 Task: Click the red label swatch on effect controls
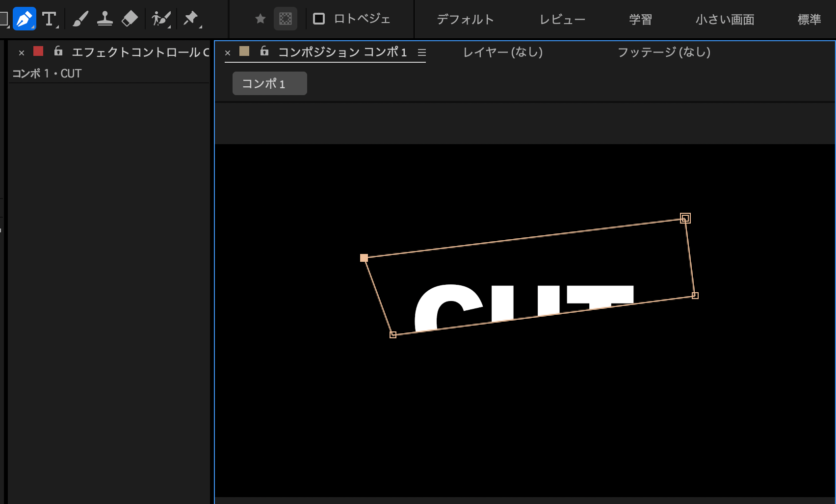click(38, 51)
